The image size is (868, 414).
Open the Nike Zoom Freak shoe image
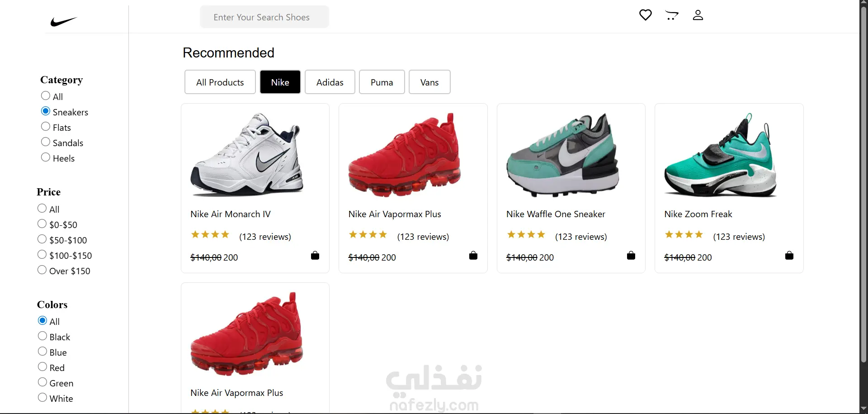pos(721,155)
